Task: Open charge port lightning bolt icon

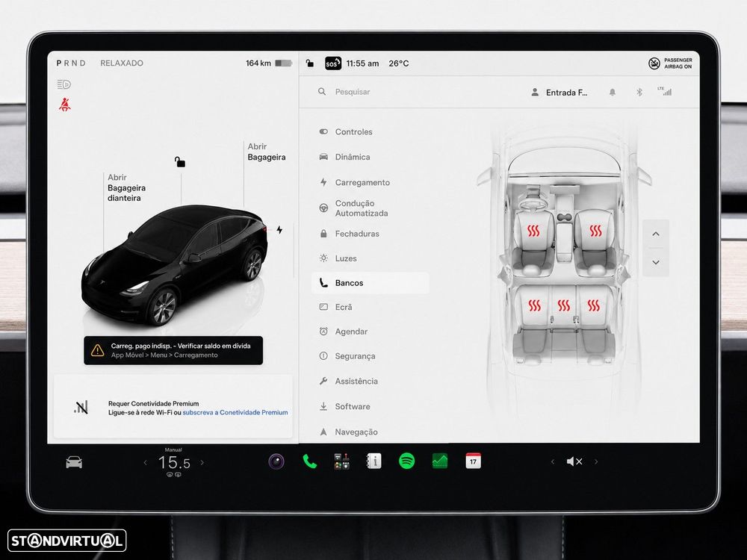Action: (x=279, y=229)
